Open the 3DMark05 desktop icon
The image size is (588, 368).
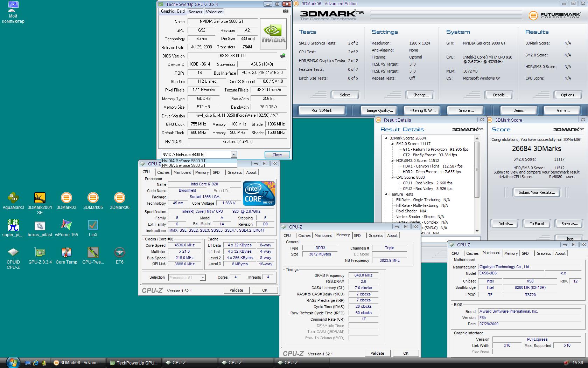pos(93,201)
